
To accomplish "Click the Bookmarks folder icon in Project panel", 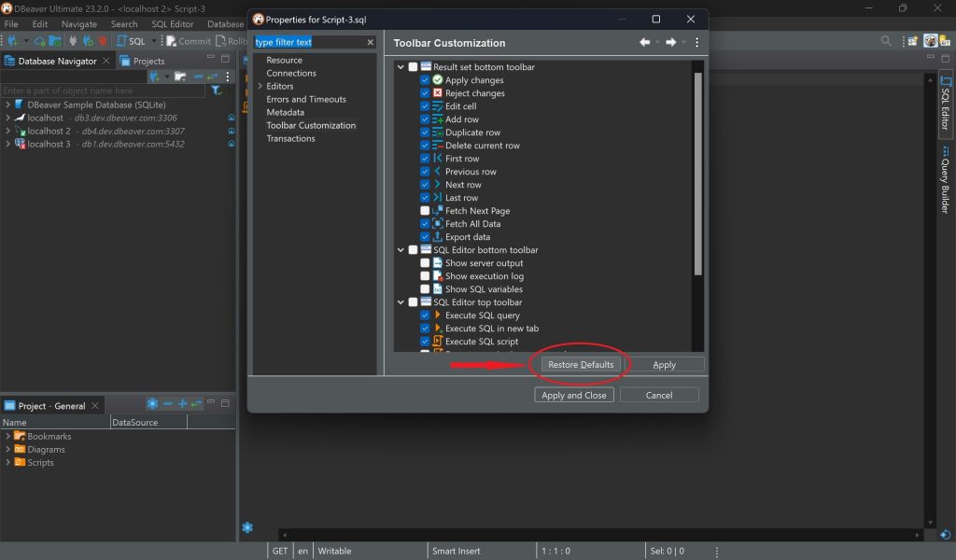I will (20, 436).
